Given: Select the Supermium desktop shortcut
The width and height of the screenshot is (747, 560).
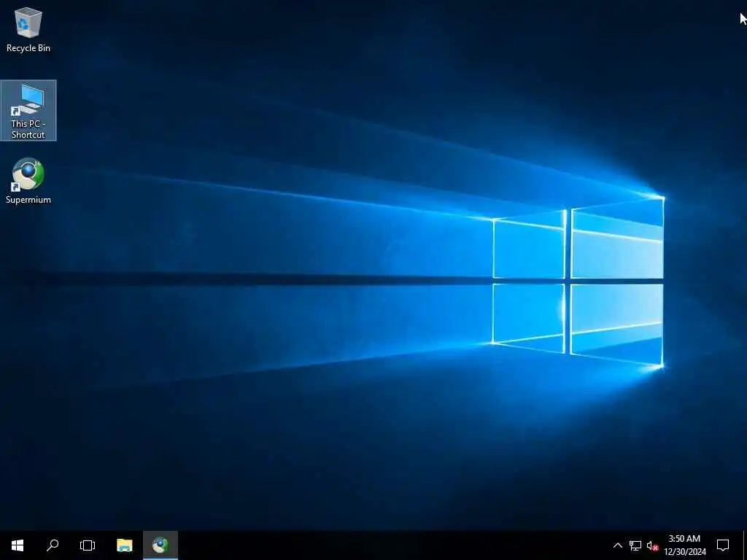Looking at the screenshot, I should pos(28,181).
